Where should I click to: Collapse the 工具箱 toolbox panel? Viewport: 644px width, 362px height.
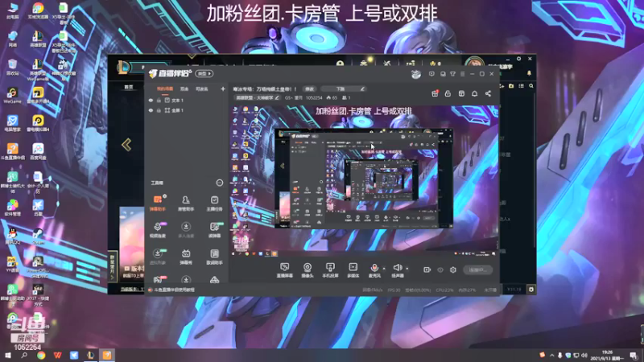coord(219,183)
